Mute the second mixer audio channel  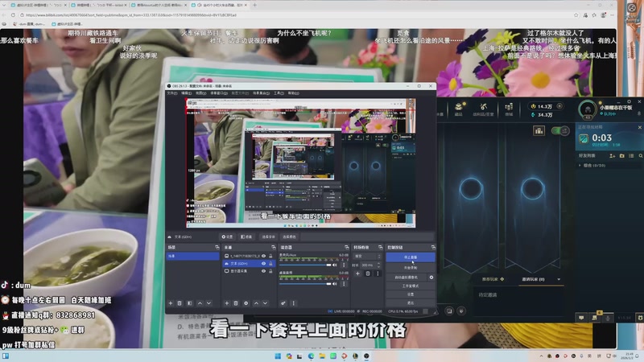335,284
